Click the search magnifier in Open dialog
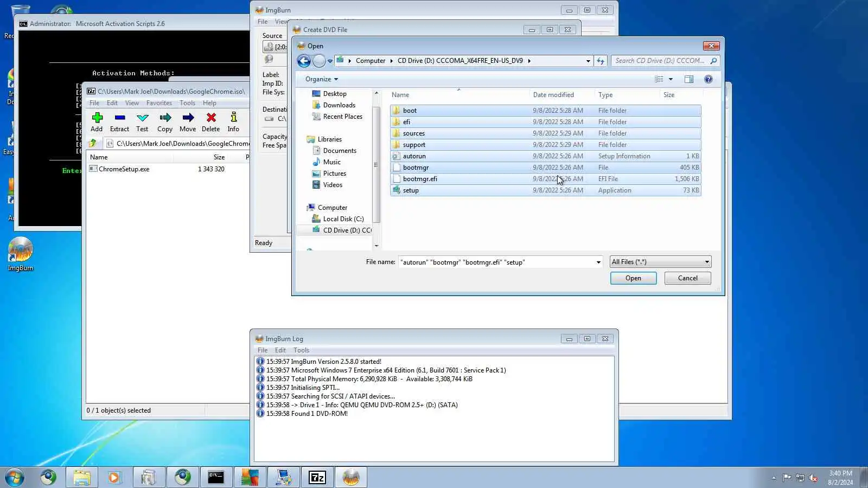Image resolution: width=868 pixels, height=488 pixels. [714, 61]
